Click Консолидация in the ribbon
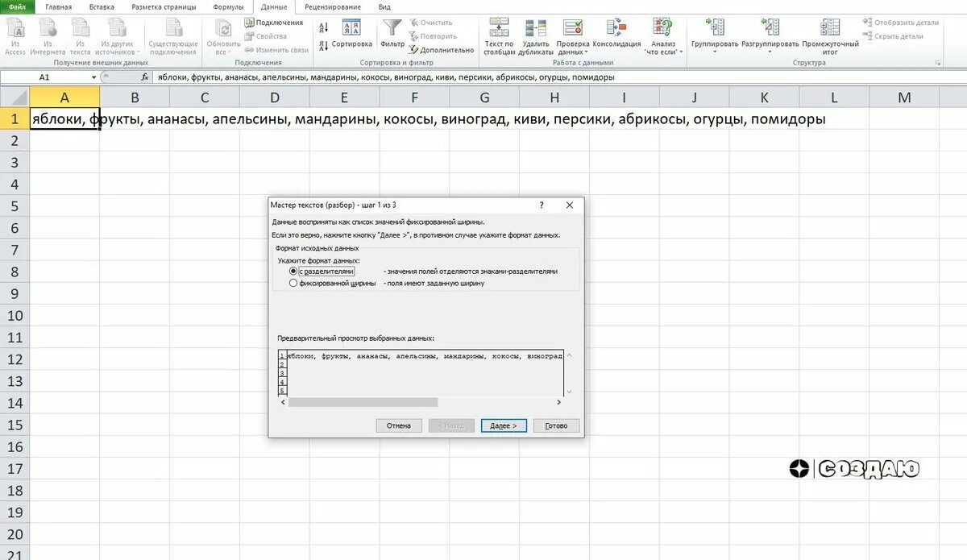This screenshot has width=967, height=560. pyautogui.click(x=616, y=34)
